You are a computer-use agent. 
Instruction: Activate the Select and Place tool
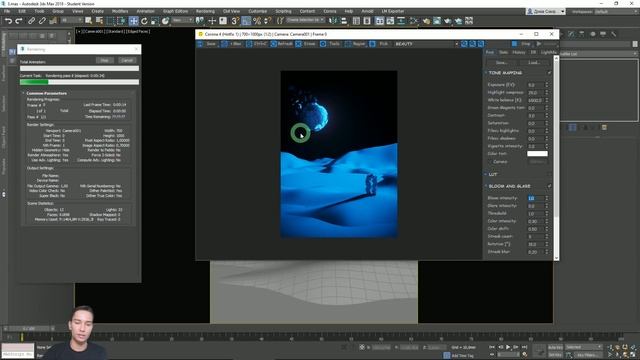[x=165, y=21]
